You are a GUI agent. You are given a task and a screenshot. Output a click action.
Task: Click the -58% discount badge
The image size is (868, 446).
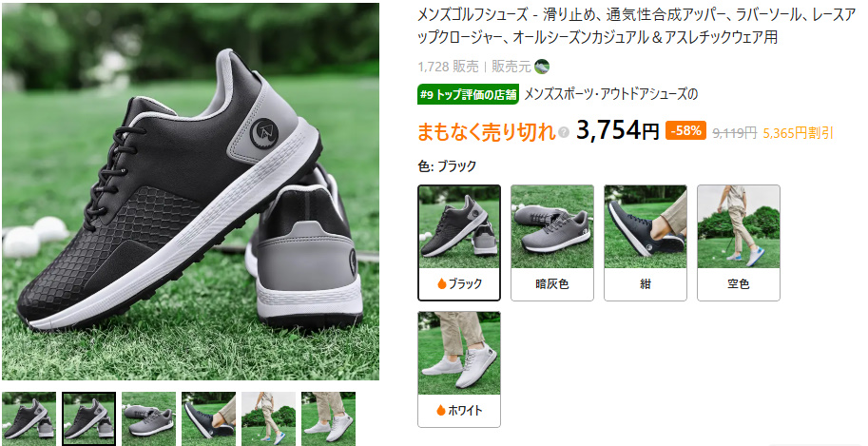pyautogui.click(x=685, y=130)
